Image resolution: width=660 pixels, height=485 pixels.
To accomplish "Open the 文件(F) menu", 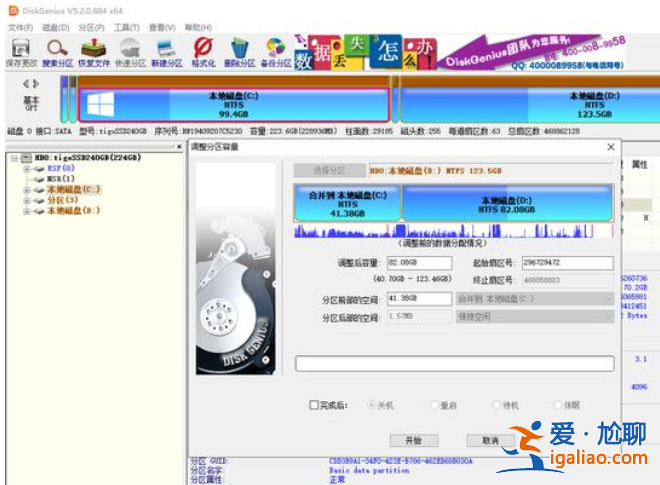I will point(21,27).
